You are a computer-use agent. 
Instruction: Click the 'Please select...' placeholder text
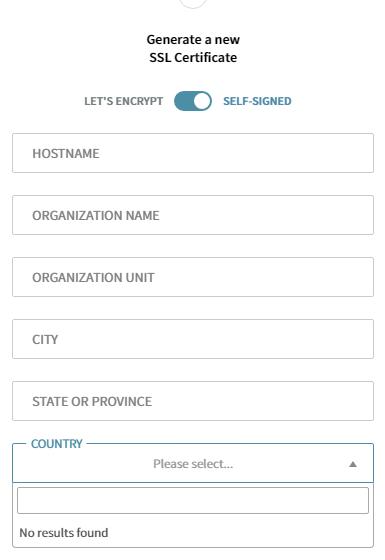coord(193,464)
